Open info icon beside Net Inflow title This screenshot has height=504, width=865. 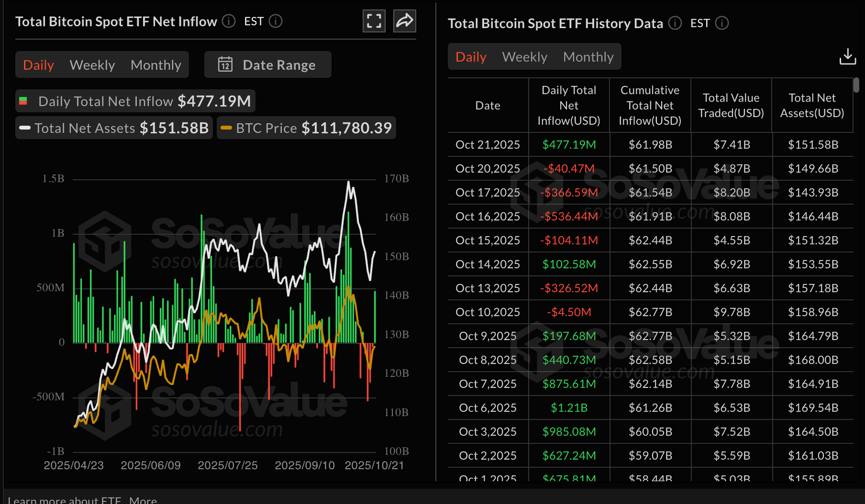(x=229, y=21)
